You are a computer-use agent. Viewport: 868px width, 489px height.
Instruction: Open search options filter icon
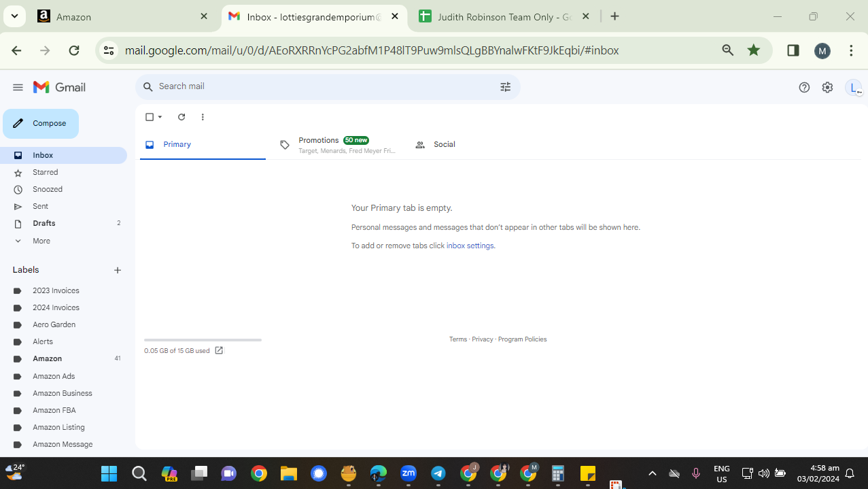tap(505, 87)
